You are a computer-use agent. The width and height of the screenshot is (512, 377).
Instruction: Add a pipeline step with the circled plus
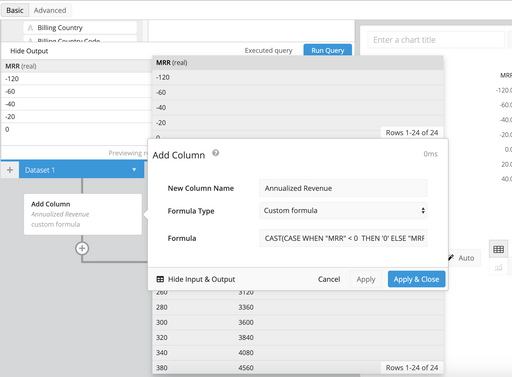82,248
